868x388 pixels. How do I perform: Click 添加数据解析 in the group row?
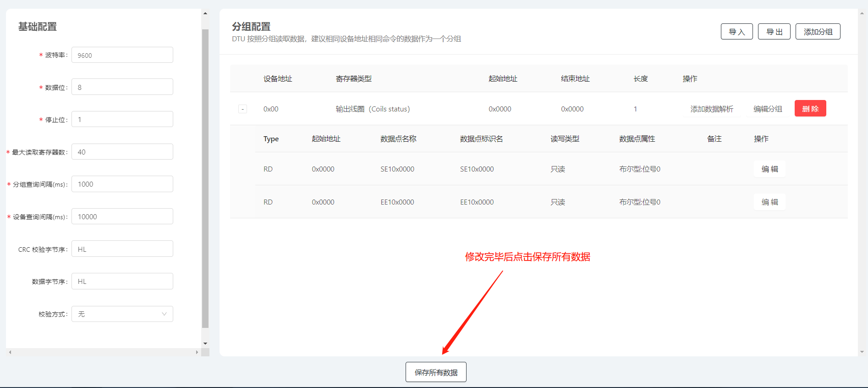pos(711,109)
